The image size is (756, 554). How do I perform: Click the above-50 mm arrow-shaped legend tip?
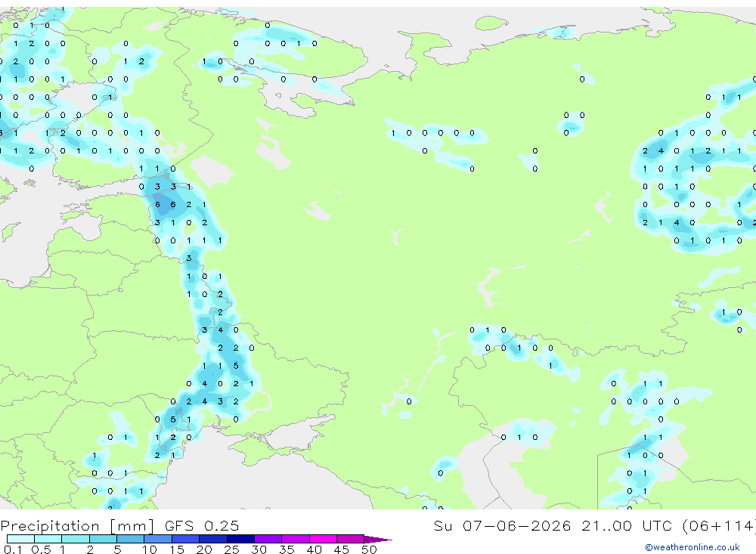pos(378,540)
